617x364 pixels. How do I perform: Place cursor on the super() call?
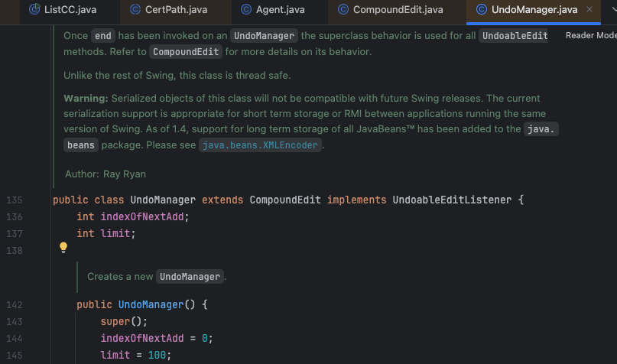(117, 322)
